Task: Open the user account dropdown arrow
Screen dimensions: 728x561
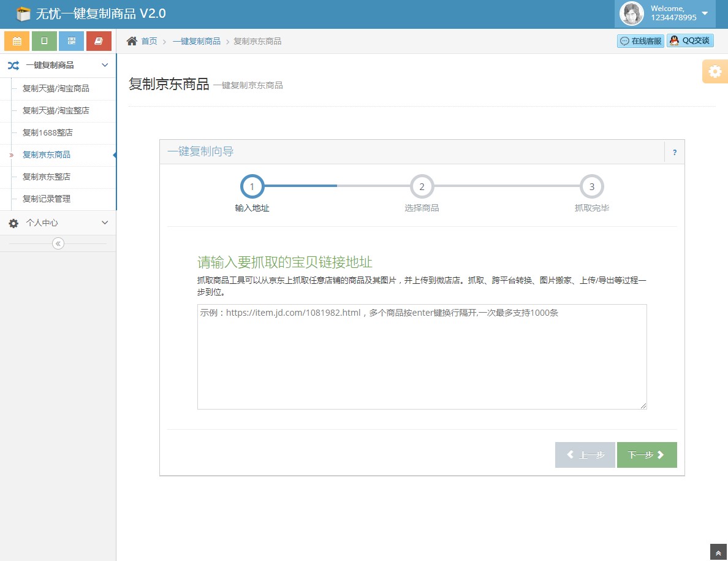Action: 705,13
